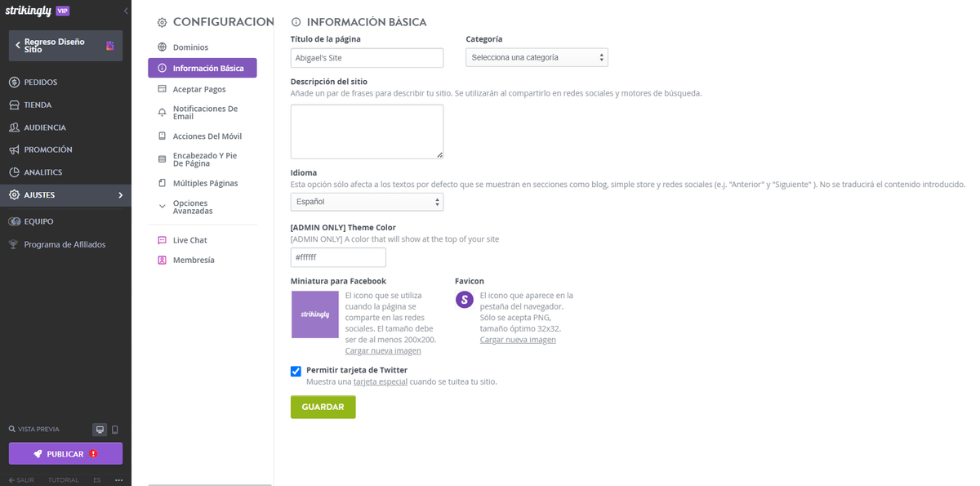Click the Theme Color hex value field
Image resolution: width=980 pixels, height=486 pixels.
click(x=337, y=256)
